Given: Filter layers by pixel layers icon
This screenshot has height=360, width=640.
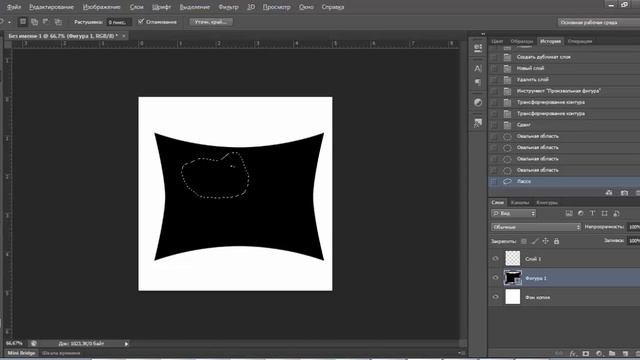Looking at the screenshot, I should [x=569, y=213].
